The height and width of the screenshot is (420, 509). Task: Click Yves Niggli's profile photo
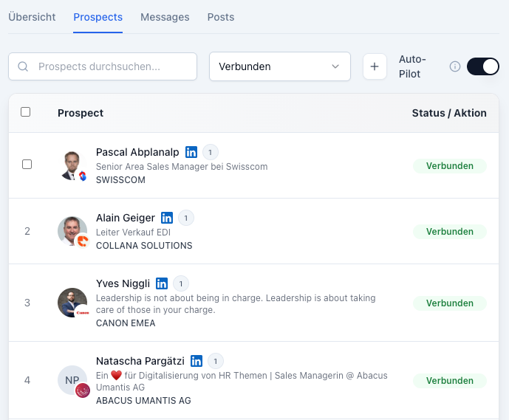point(72,303)
